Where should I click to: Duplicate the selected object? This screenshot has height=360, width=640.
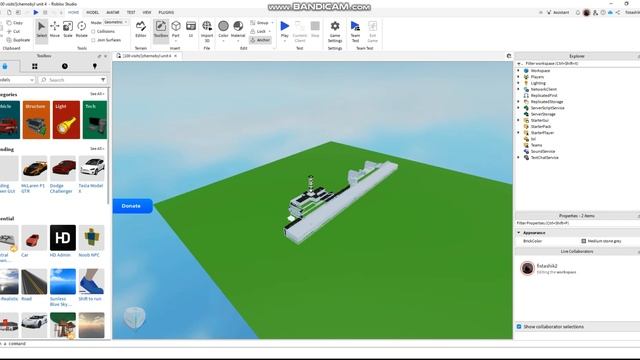coord(18,40)
